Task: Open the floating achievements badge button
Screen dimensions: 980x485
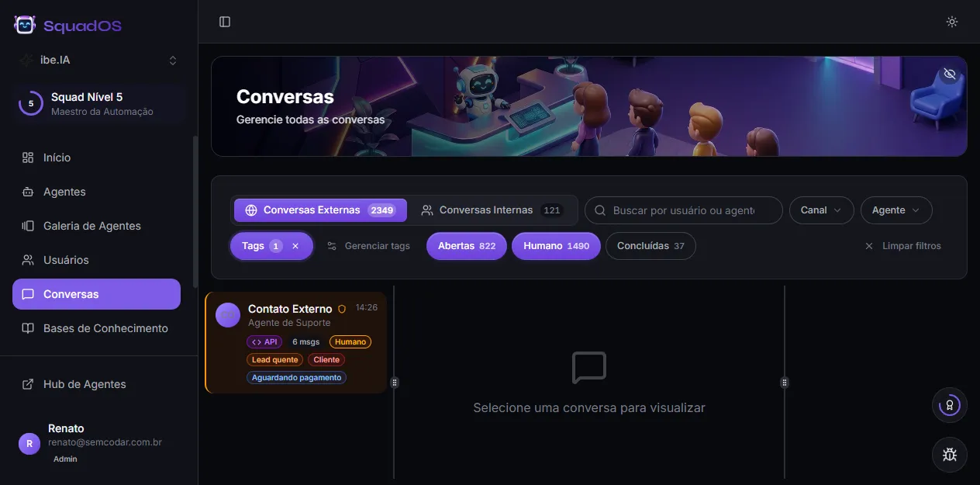Action: tap(950, 405)
